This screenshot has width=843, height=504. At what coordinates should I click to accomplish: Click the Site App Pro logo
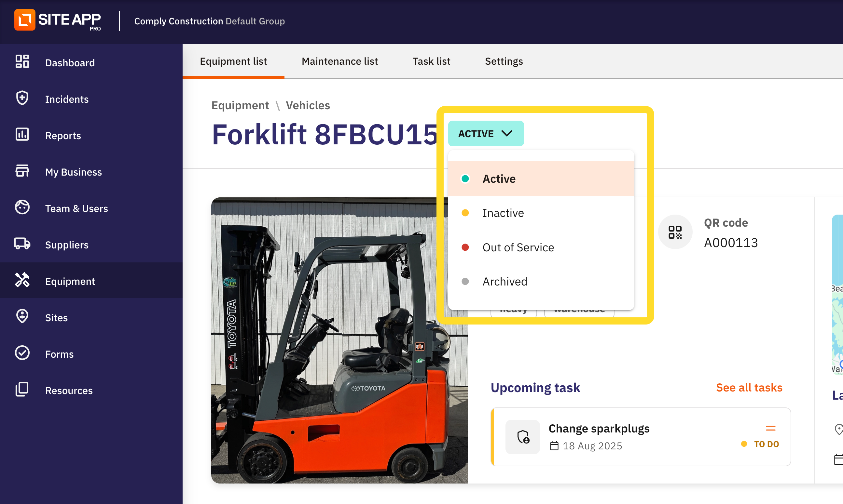[58, 20]
